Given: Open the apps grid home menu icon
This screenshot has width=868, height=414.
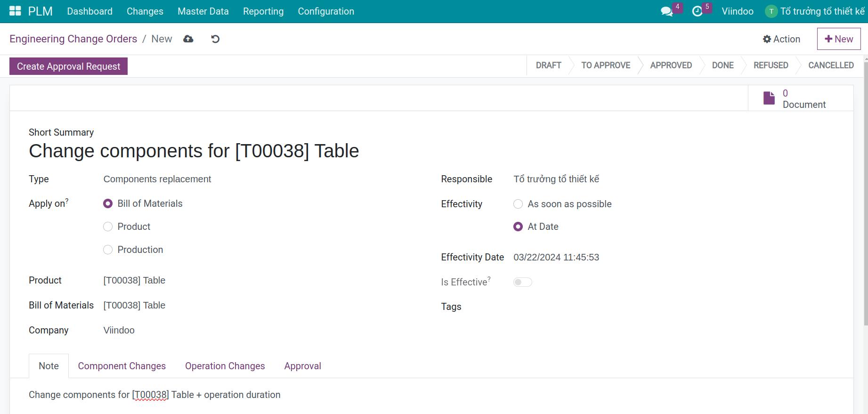Looking at the screenshot, I should [x=15, y=11].
